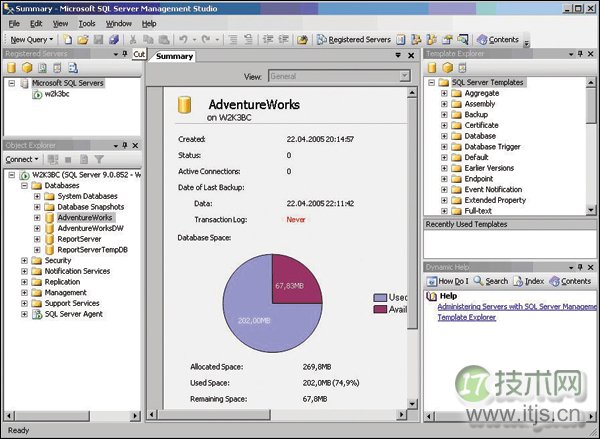Screen dimensions: 600x439
Task: Click the Disconnect icon in Object Explorer toolbar
Action: pyautogui.click(x=53, y=159)
